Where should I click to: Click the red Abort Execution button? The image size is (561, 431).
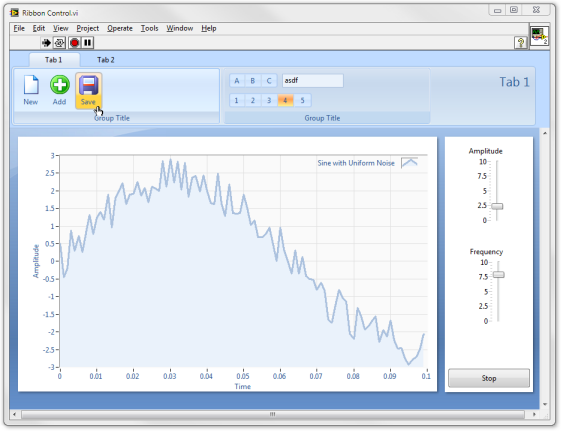(x=74, y=43)
